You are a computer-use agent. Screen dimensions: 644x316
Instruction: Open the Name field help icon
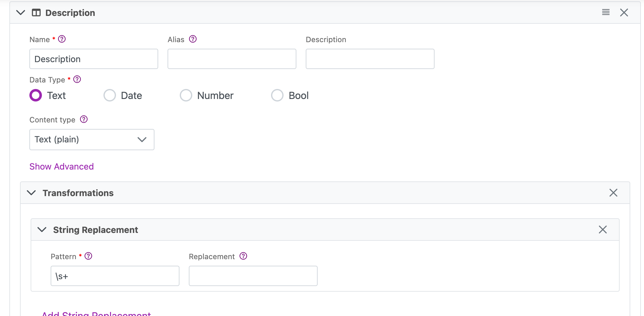[62, 39]
